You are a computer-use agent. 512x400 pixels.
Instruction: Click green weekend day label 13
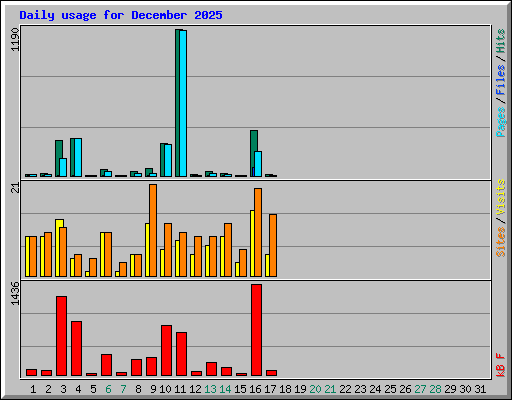(x=210, y=389)
